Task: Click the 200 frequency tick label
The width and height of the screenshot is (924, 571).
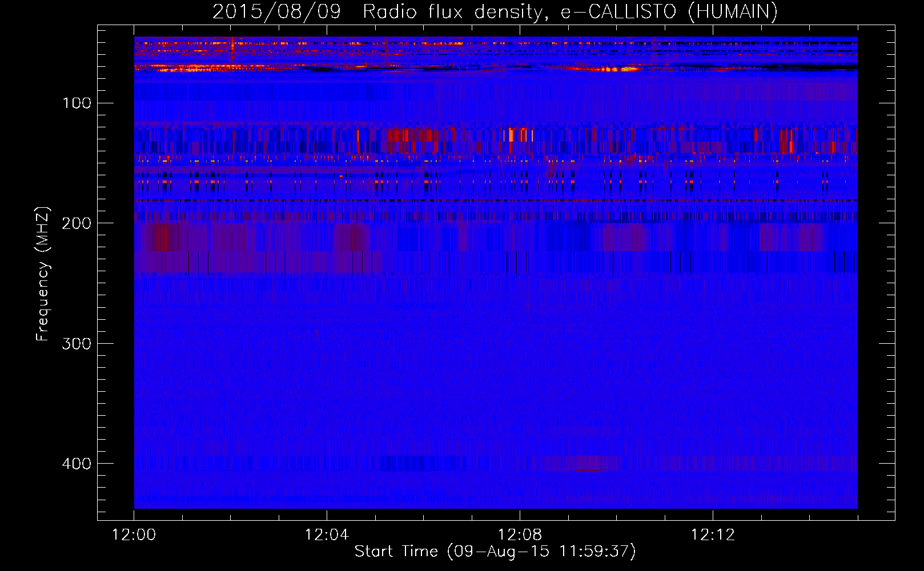Action: point(77,223)
